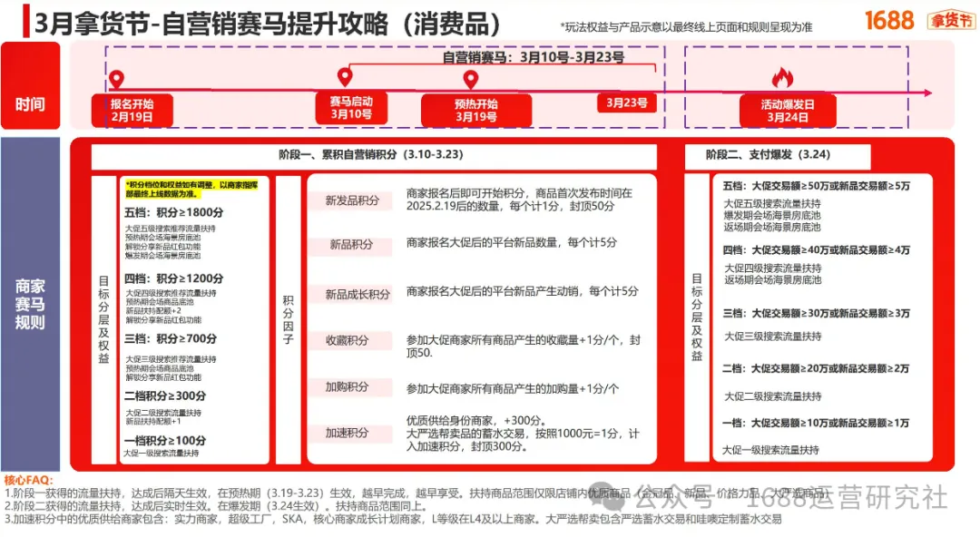Open the 阶段一、累积自营销积分 header
Viewport: 980px width, 537px height.
[x=374, y=156]
